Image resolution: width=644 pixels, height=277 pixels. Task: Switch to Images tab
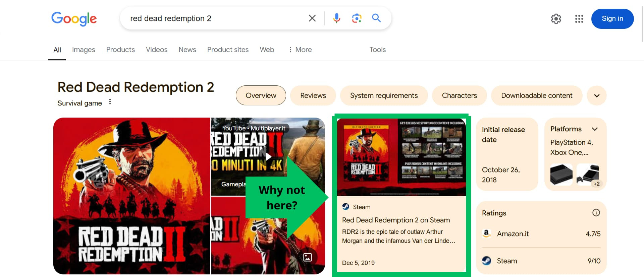(84, 50)
